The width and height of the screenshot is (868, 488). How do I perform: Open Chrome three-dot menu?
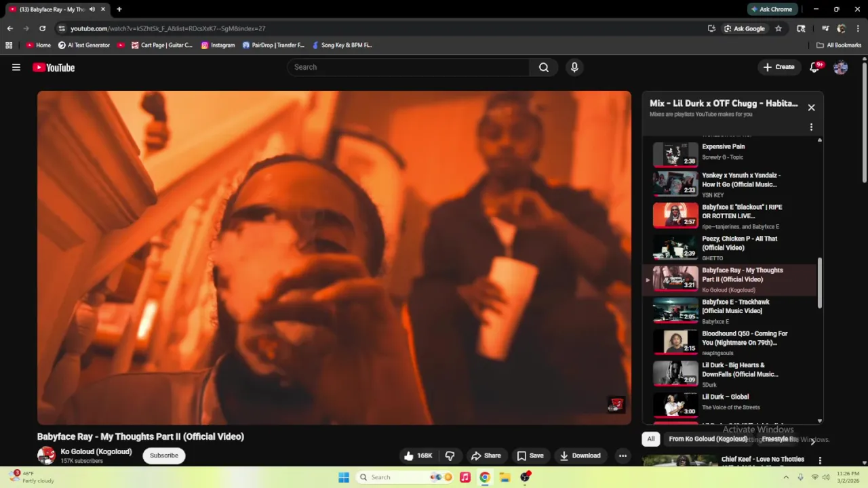pos(858,28)
